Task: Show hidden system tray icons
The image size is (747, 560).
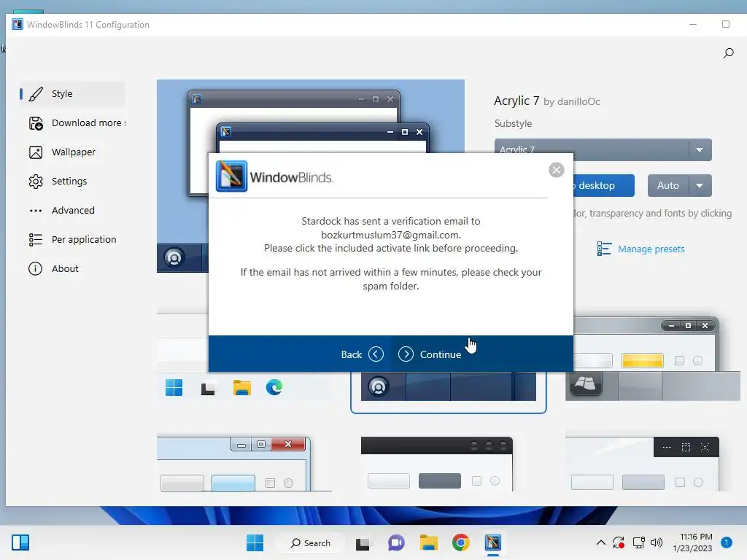Action: click(x=601, y=542)
